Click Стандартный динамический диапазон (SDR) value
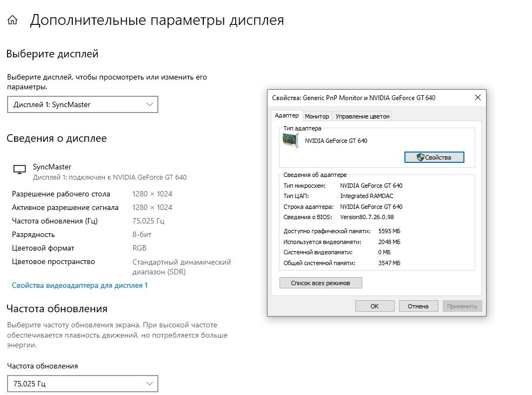Screen dimensions: 532x395 click(182, 267)
